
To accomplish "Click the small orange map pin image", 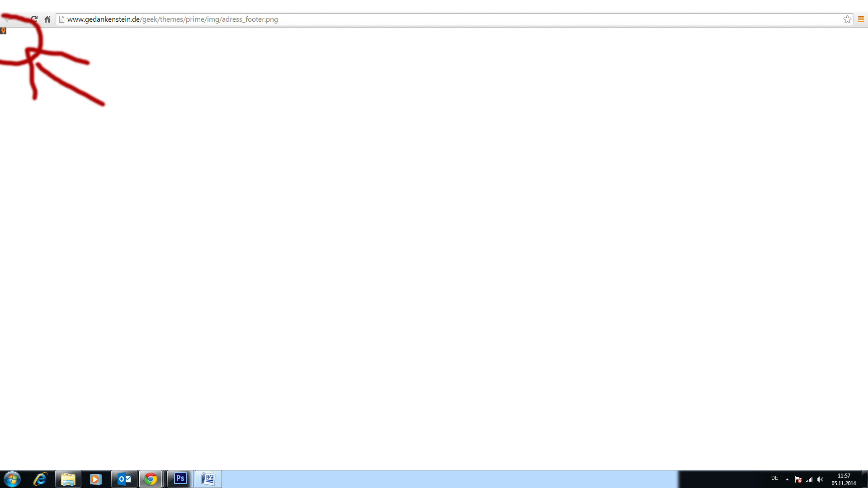I will [x=3, y=31].
